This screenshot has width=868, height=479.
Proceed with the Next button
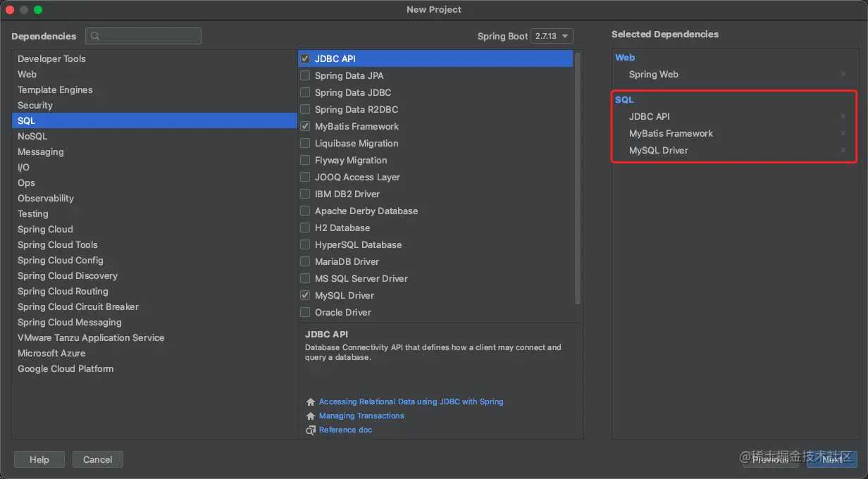tap(832, 459)
